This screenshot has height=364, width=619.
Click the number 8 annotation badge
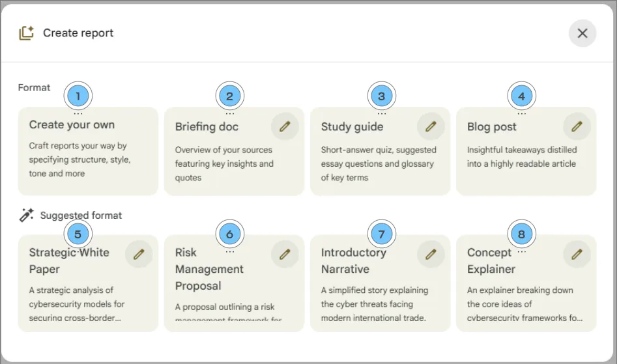521,234
